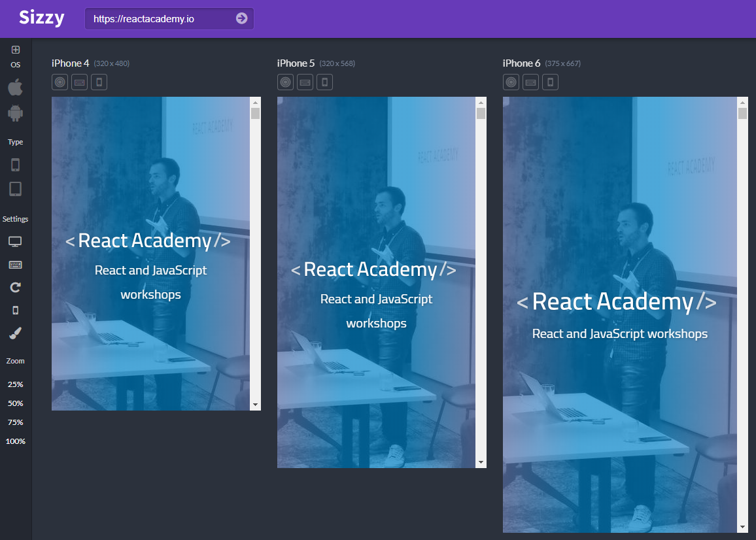Toggle keyboard on iPhone 4
The width and height of the screenshot is (756, 540).
click(x=80, y=82)
